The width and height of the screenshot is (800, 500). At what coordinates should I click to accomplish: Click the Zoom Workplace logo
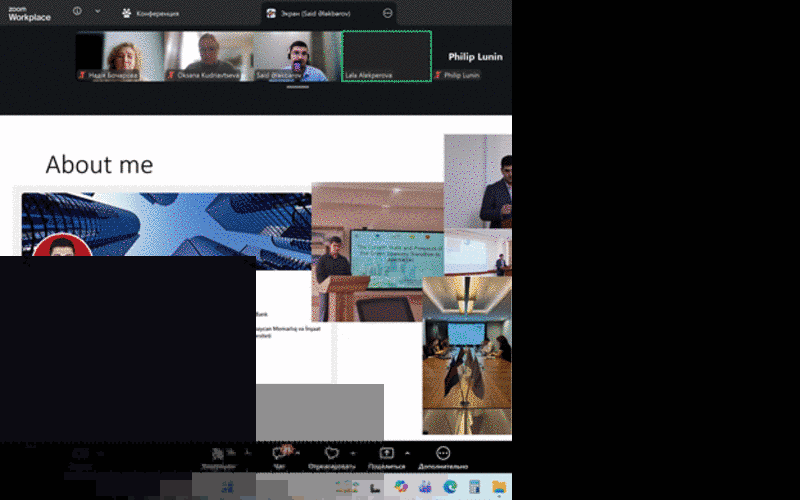point(29,12)
